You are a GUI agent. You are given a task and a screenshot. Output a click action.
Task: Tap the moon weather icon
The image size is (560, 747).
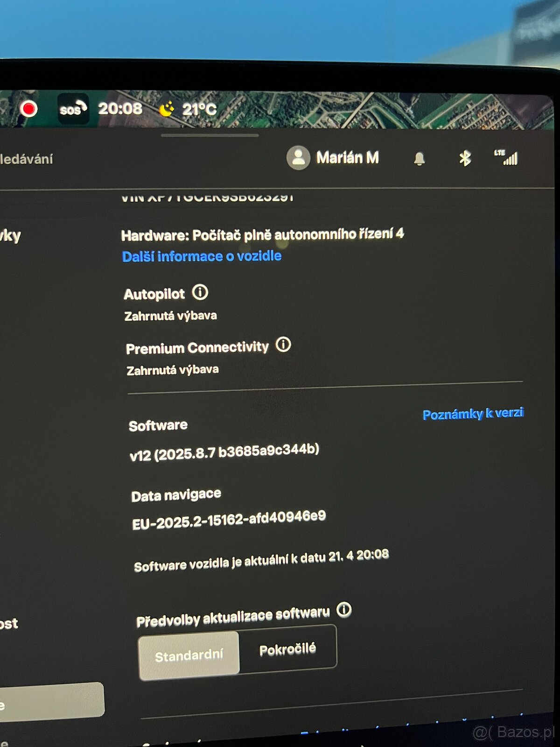167,109
